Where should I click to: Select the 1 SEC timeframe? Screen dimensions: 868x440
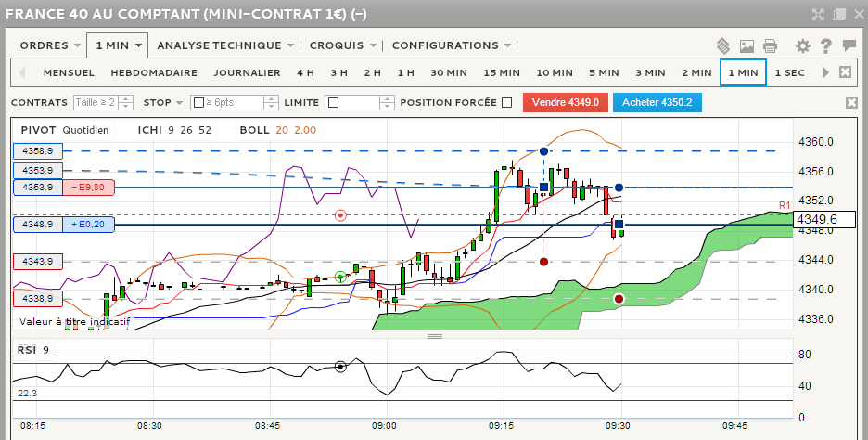point(789,72)
